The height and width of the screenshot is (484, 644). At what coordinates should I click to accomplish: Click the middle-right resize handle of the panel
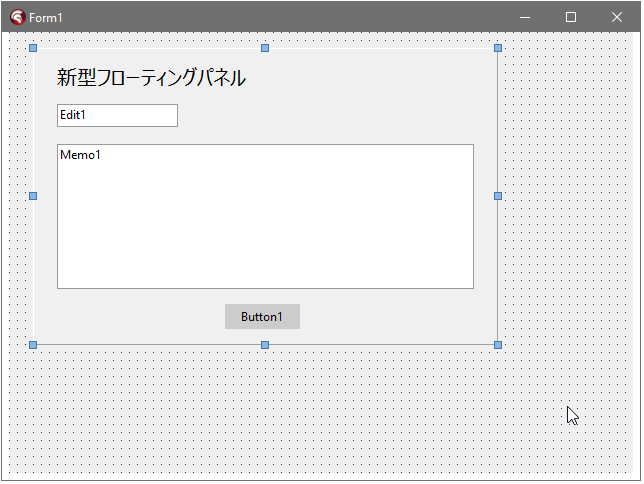click(498, 196)
